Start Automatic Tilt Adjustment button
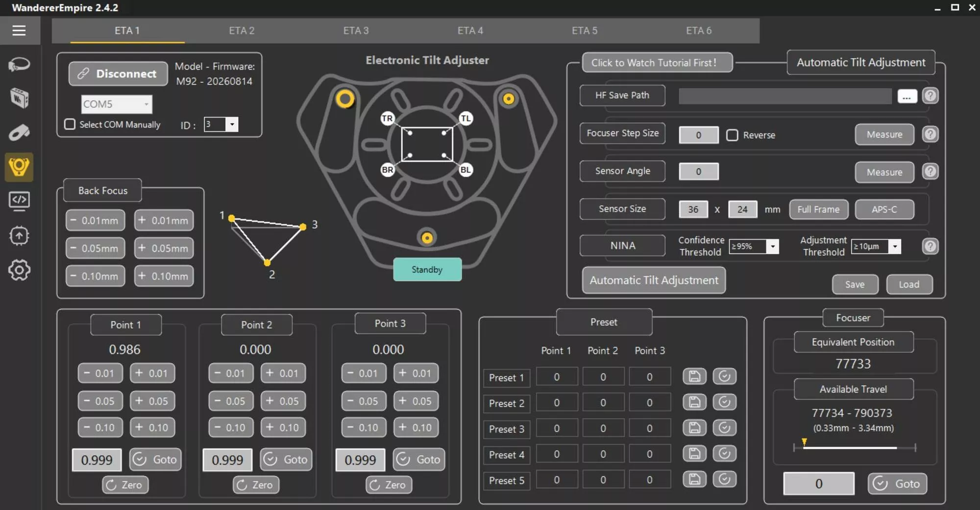This screenshot has width=980, height=510. (x=654, y=280)
